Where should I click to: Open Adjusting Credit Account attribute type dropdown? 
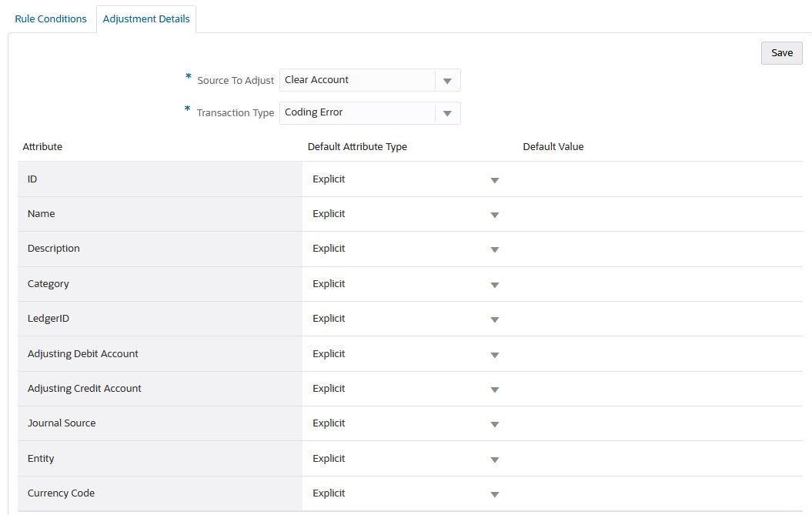tap(494, 390)
